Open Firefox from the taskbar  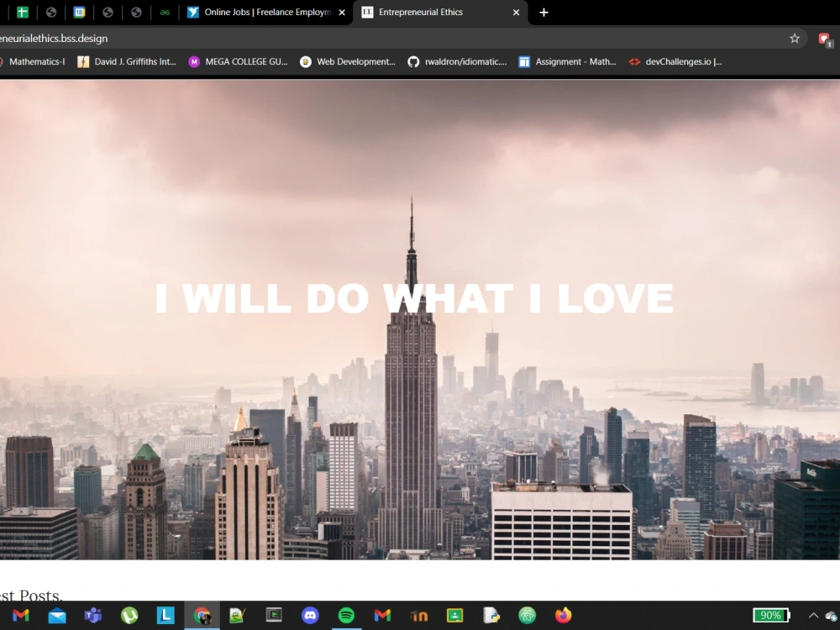click(x=563, y=616)
